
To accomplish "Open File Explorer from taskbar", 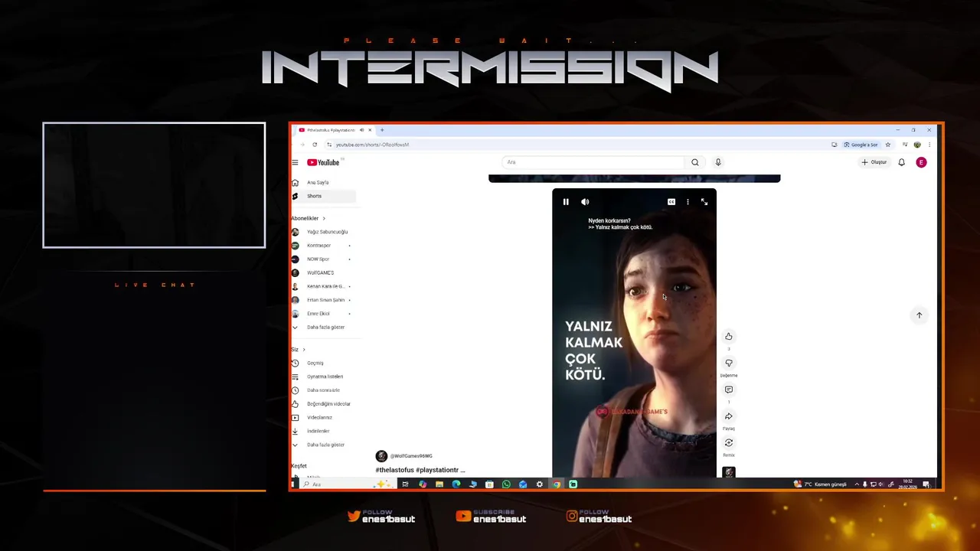I will [439, 484].
